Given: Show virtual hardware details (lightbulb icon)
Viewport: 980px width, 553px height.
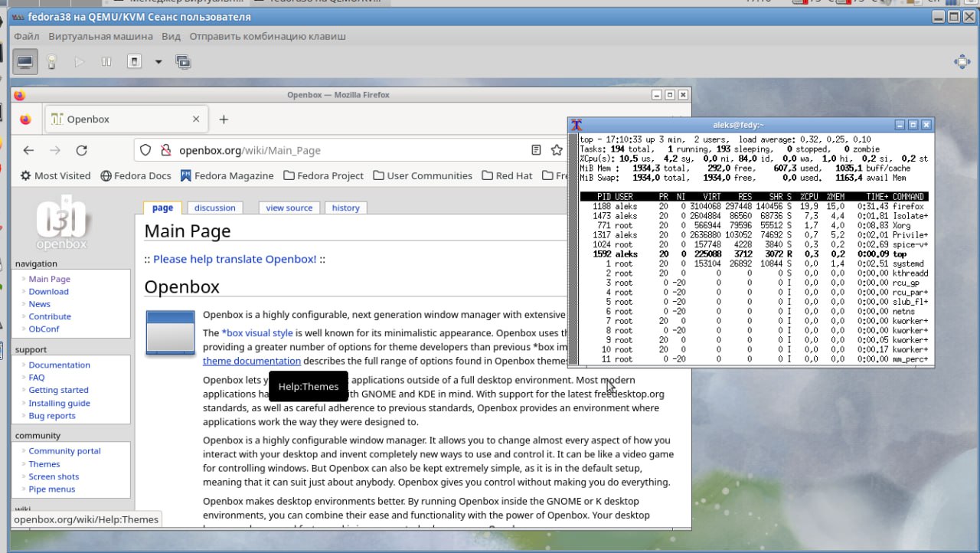Looking at the screenshot, I should [x=52, y=62].
